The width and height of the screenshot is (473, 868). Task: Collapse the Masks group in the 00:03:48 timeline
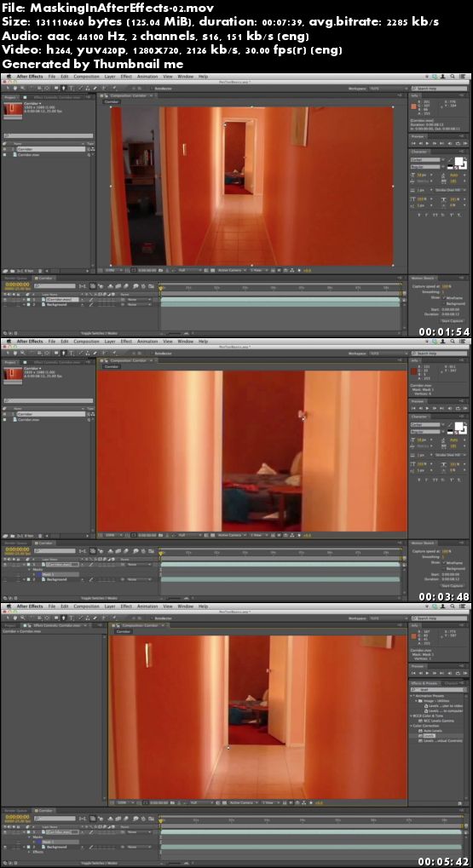point(29,570)
